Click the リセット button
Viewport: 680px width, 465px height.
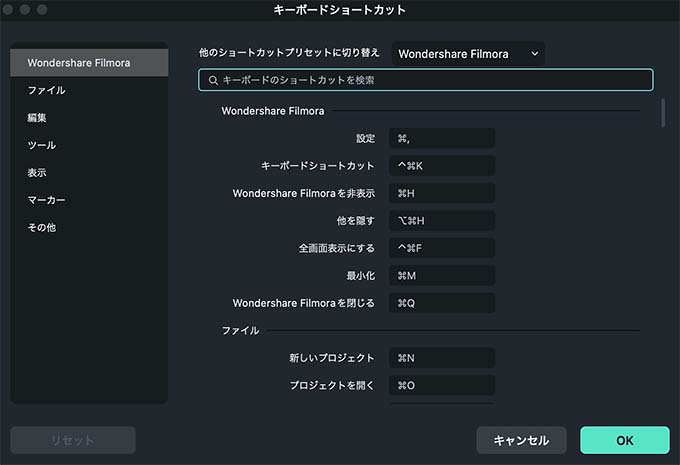point(73,440)
